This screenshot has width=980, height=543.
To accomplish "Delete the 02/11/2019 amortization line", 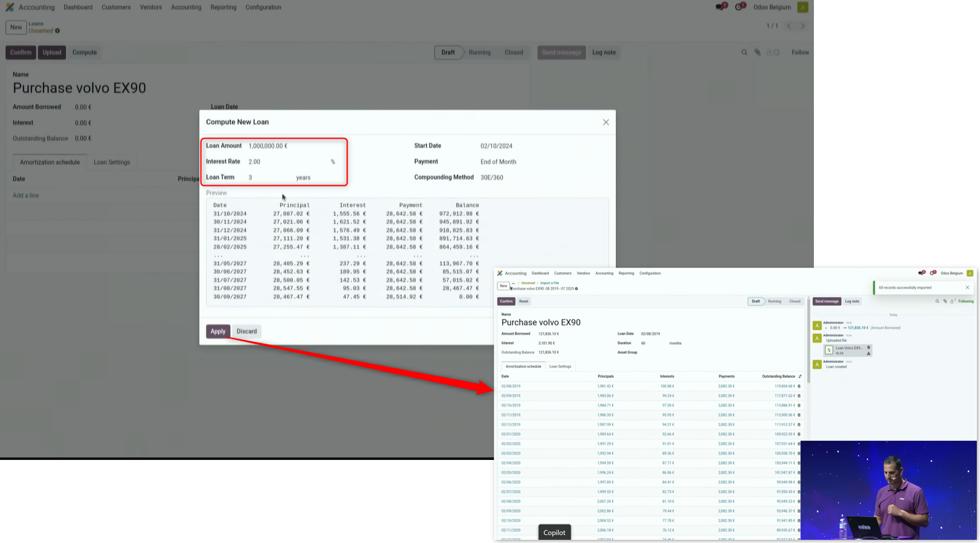I will click(x=799, y=415).
